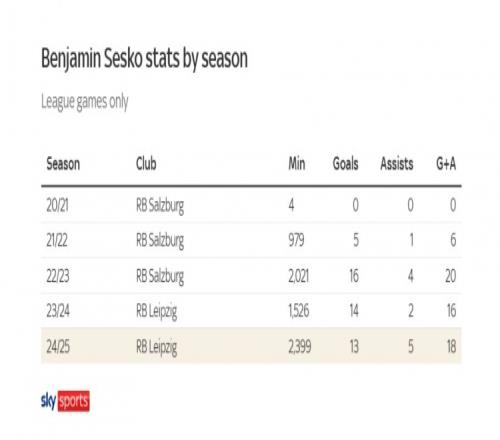
Task: Click the Benjamin Sesko stats by season title
Action: click(144, 59)
